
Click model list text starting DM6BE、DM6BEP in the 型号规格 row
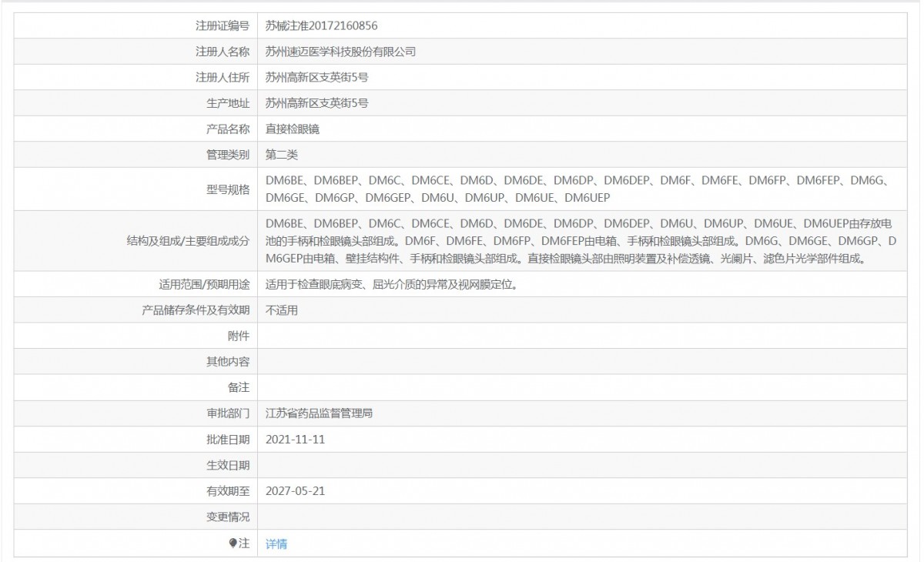pyautogui.click(x=577, y=189)
